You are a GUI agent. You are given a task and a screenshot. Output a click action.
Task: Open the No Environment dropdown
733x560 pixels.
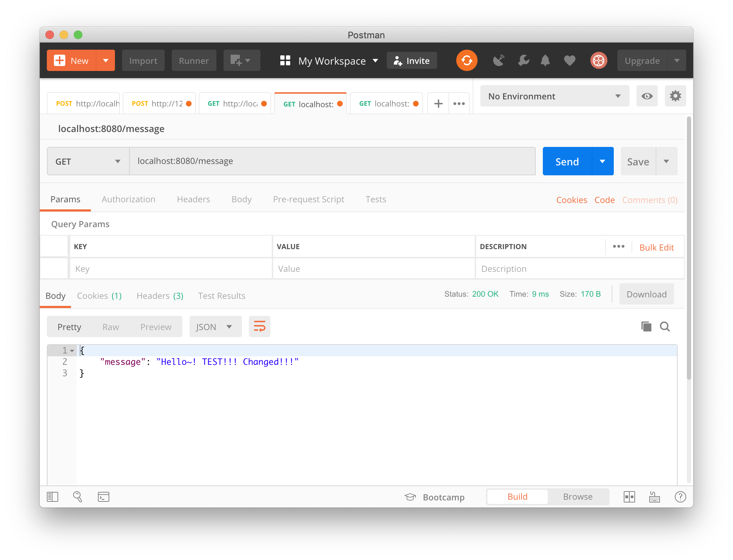click(554, 96)
